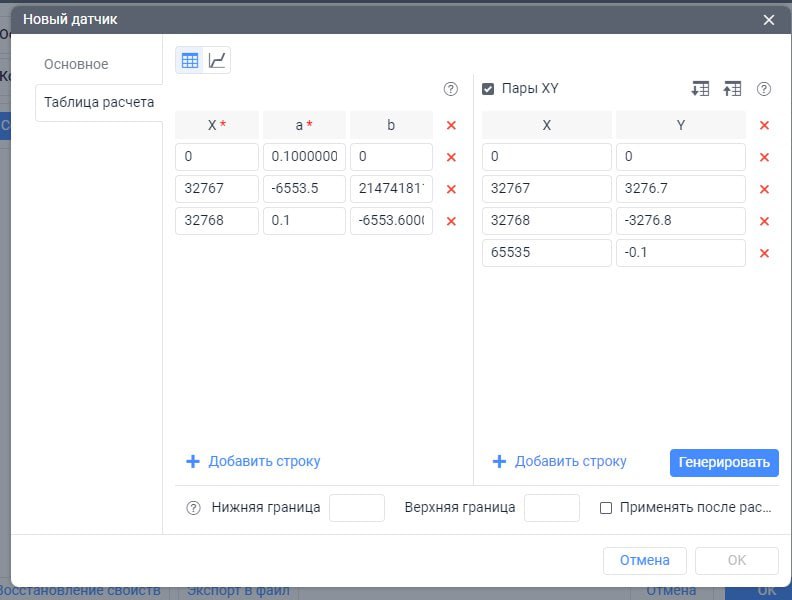Edit a field containing 0.1000000
The height and width of the screenshot is (600, 792).
(x=304, y=157)
